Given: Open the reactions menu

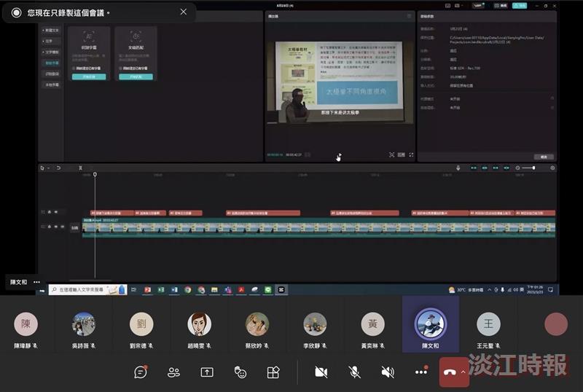Looking at the screenshot, I should tap(240, 372).
